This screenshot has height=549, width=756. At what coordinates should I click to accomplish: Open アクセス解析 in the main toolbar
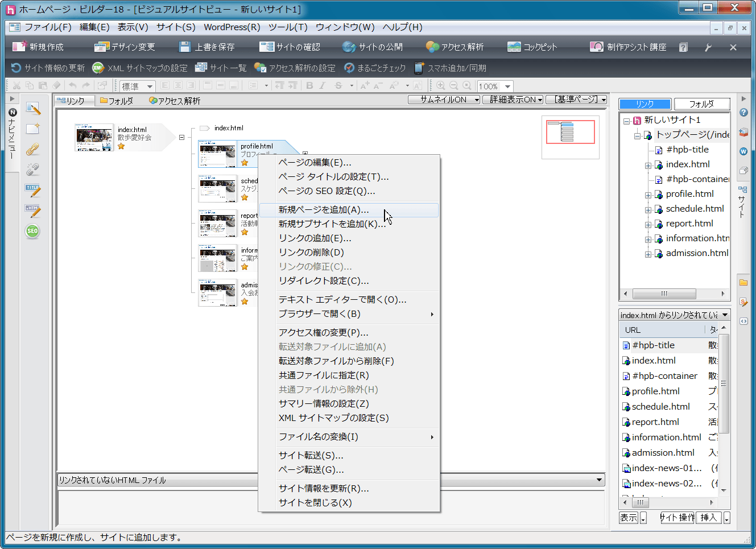pos(455,47)
